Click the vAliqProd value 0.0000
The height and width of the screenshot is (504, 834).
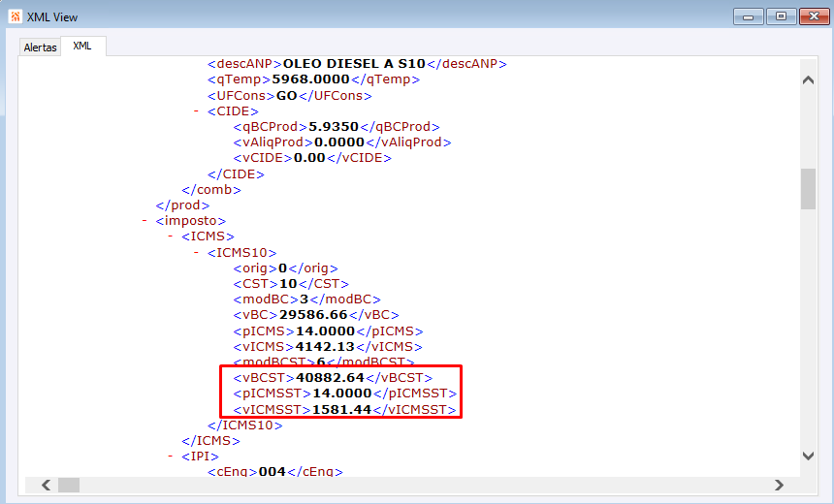coord(339,142)
